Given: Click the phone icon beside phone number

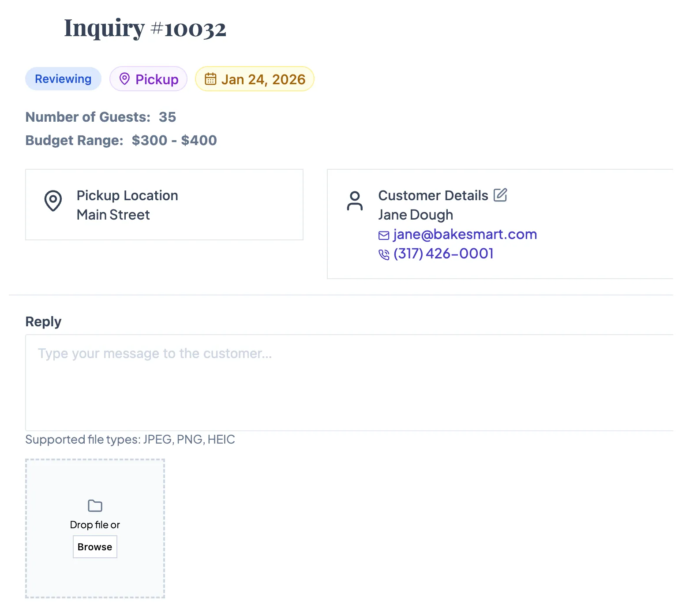Looking at the screenshot, I should coord(384,254).
